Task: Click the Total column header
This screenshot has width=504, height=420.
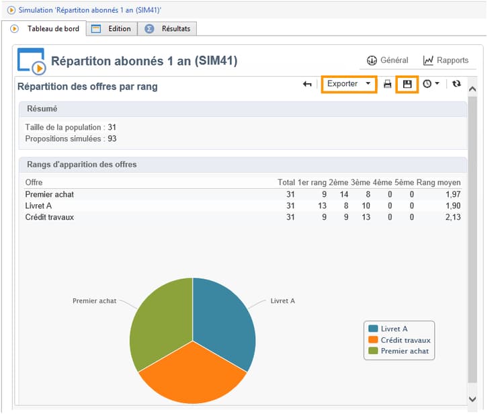Action: click(286, 183)
